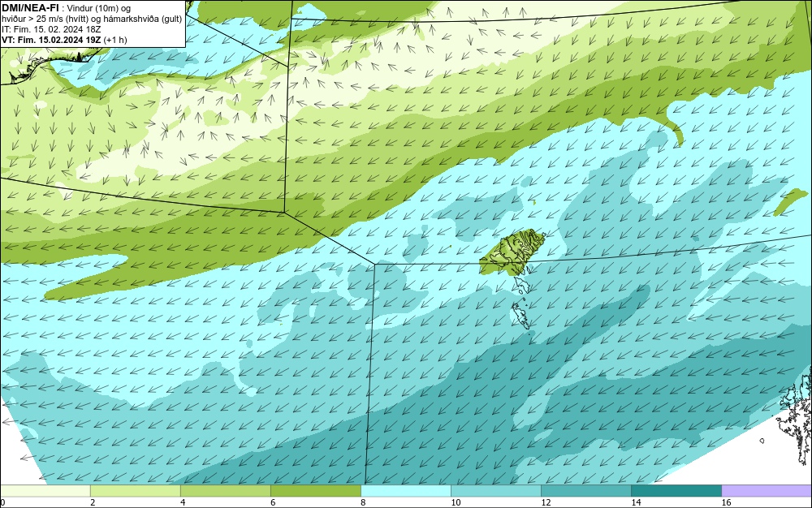812x508 pixels.
Task: Click the DMI/NEA-FI title text
Action: 30,8
